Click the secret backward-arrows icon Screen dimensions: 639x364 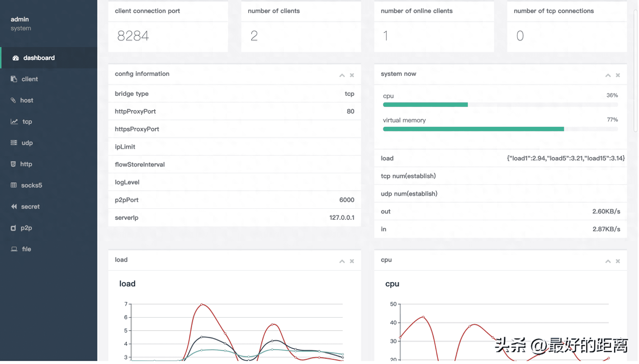14,207
